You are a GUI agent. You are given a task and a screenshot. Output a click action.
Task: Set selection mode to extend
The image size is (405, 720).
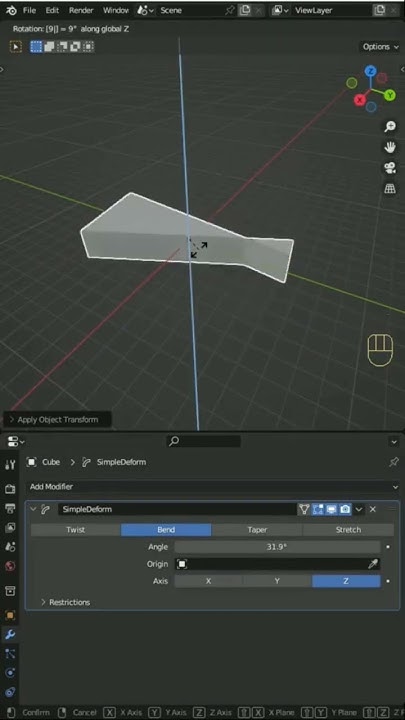click(x=49, y=46)
